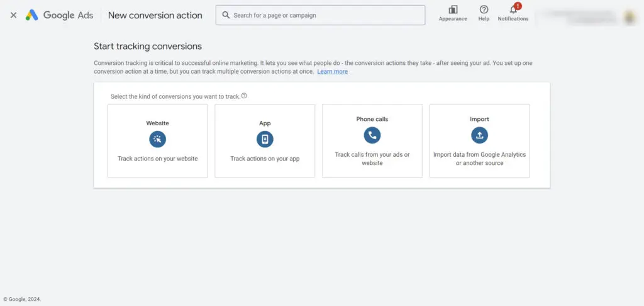Click 'Track actions on your app' text
This screenshot has height=306, width=644.
point(265,159)
